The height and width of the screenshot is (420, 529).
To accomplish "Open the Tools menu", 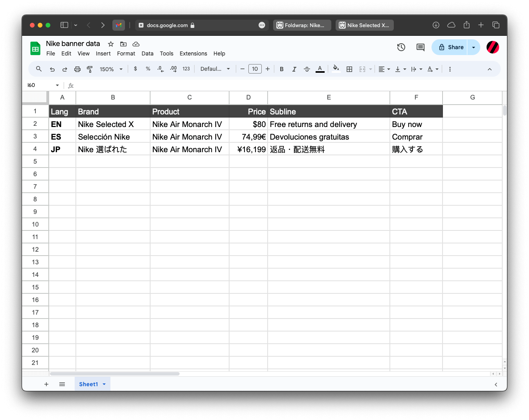I will [x=167, y=53].
